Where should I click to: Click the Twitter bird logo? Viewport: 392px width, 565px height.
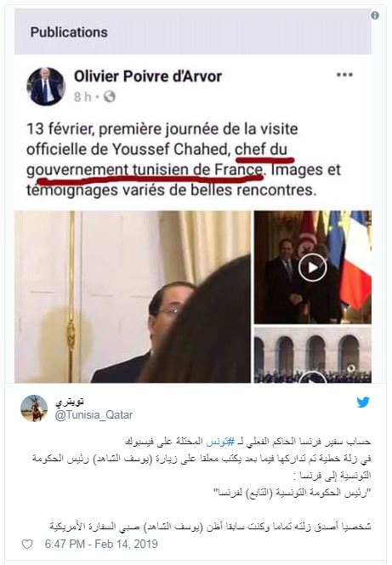(363, 402)
